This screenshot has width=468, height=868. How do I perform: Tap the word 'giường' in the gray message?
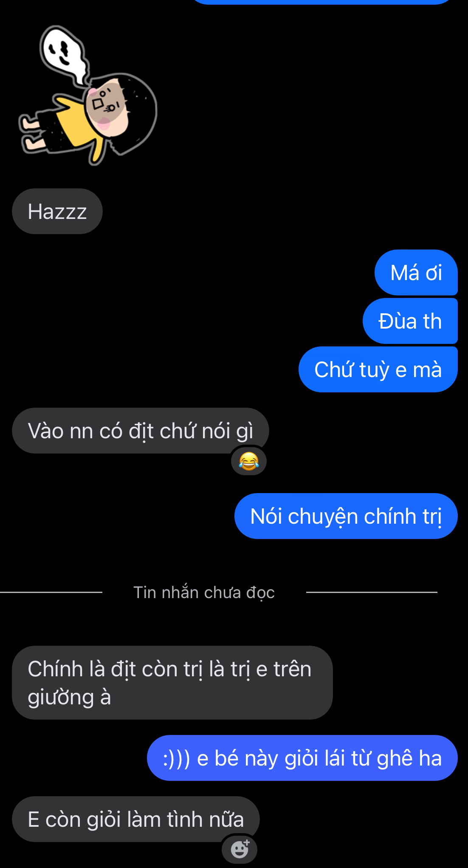(x=61, y=698)
